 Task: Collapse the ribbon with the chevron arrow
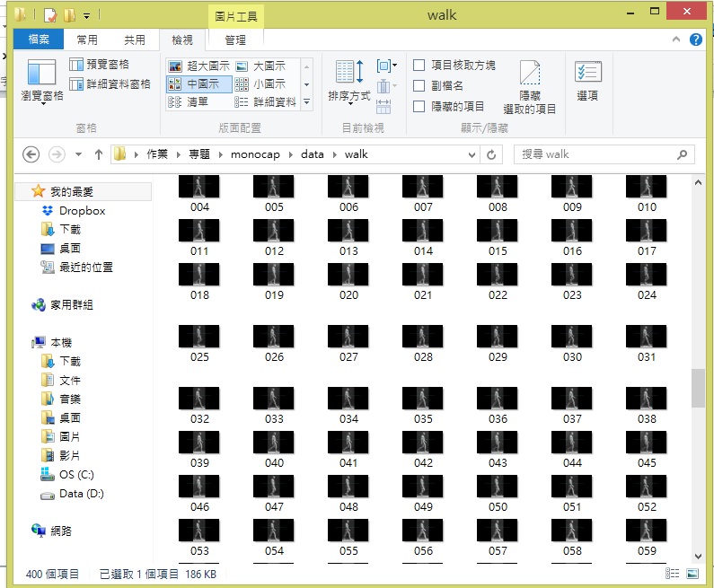678,40
